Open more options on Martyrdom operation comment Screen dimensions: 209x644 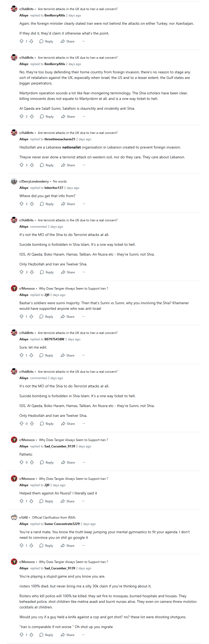(84, 116)
